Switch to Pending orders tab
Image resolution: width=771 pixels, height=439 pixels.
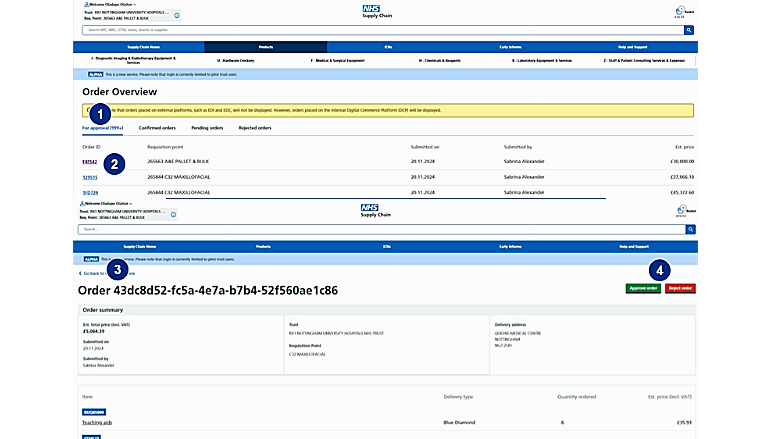207,128
